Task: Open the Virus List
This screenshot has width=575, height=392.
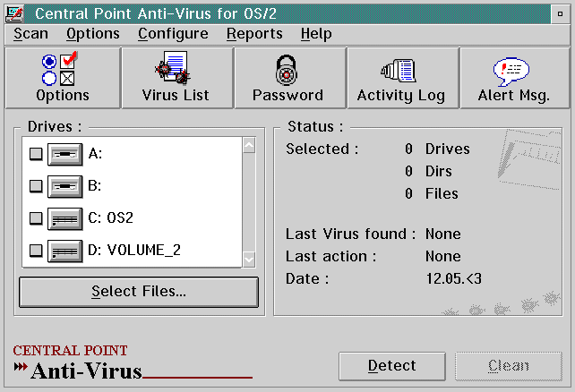Action: click(x=177, y=78)
